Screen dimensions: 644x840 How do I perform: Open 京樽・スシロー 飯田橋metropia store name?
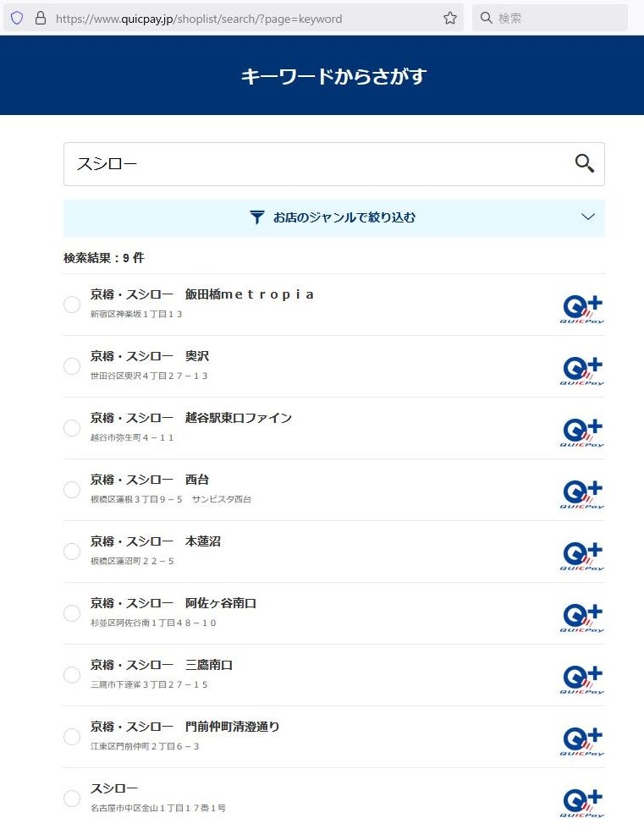[x=202, y=294]
